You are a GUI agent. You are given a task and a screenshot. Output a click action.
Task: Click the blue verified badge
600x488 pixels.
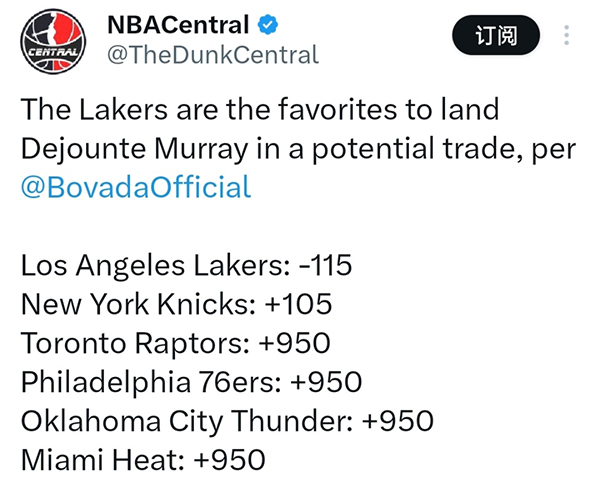pos(267,24)
